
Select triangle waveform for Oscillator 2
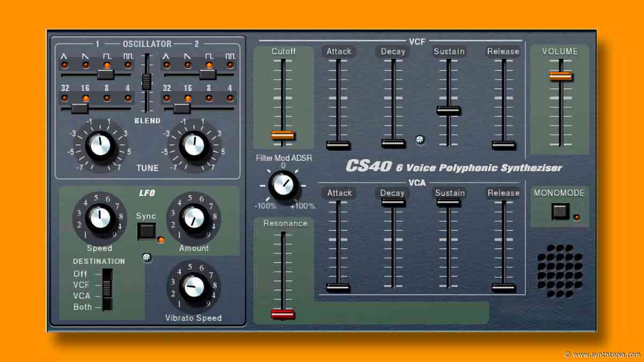pos(167,65)
